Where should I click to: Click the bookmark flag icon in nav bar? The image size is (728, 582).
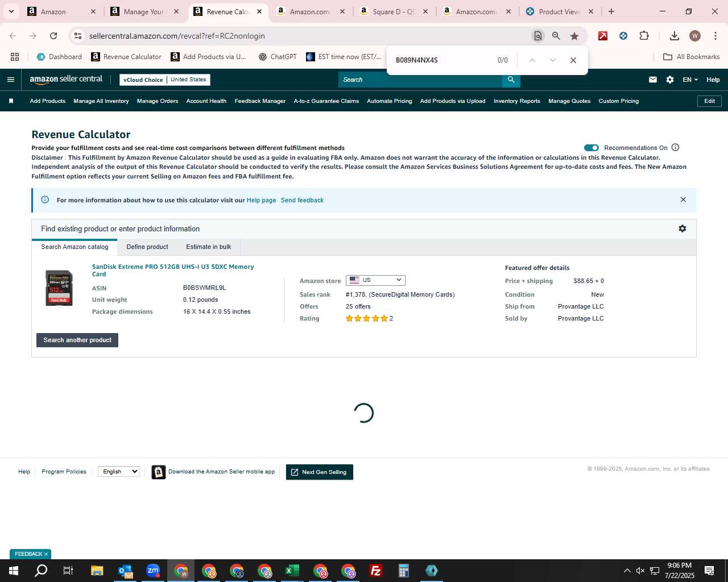click(x=11, y=101)
